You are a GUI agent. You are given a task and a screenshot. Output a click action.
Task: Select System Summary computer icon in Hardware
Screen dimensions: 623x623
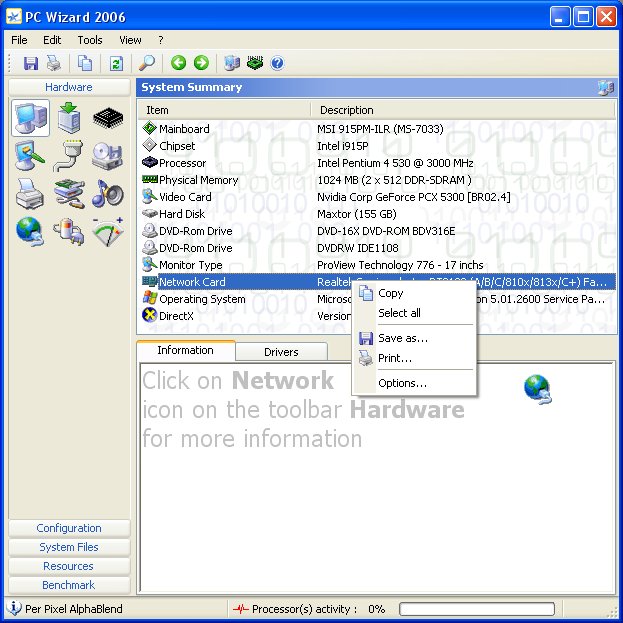(x=31, y=118)
